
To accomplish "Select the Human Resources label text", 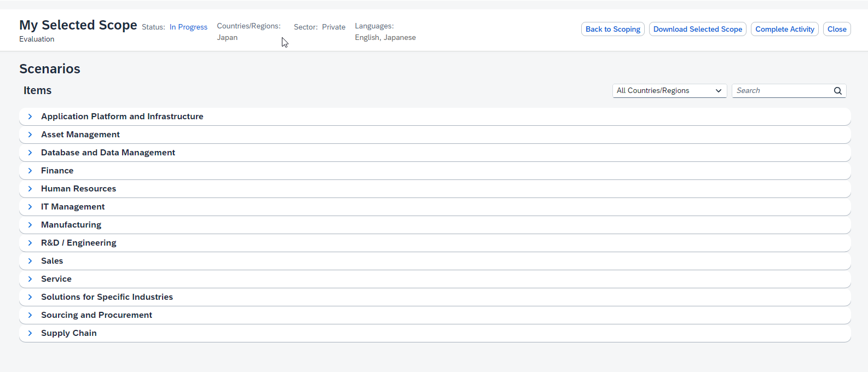I will [x=78, y=189].
